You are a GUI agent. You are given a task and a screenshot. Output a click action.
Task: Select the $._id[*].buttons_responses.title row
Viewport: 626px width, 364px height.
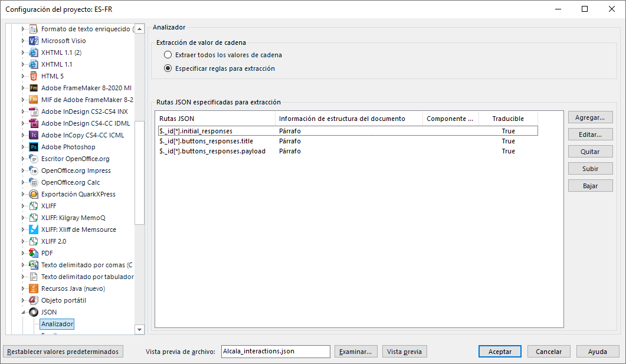click(x=206, y=141)
